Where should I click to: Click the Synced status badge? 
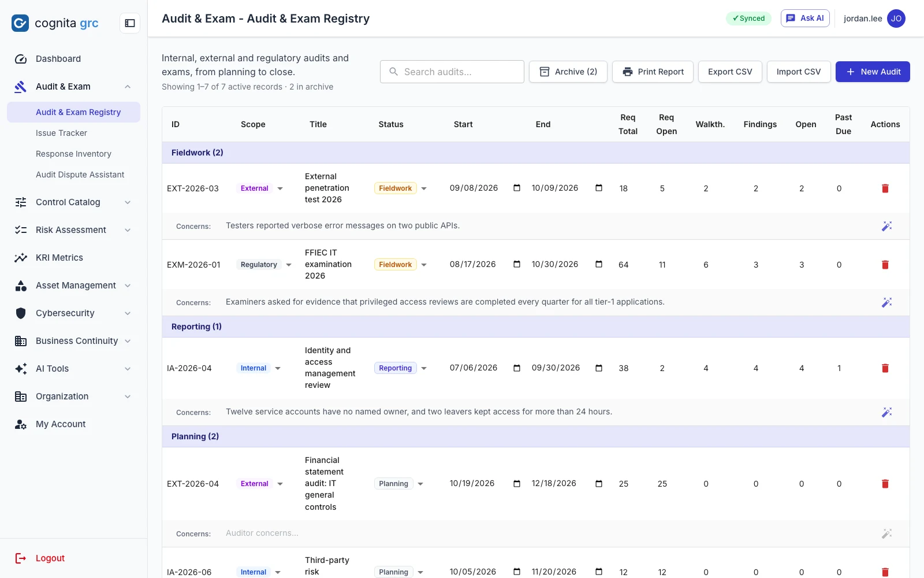748,18
